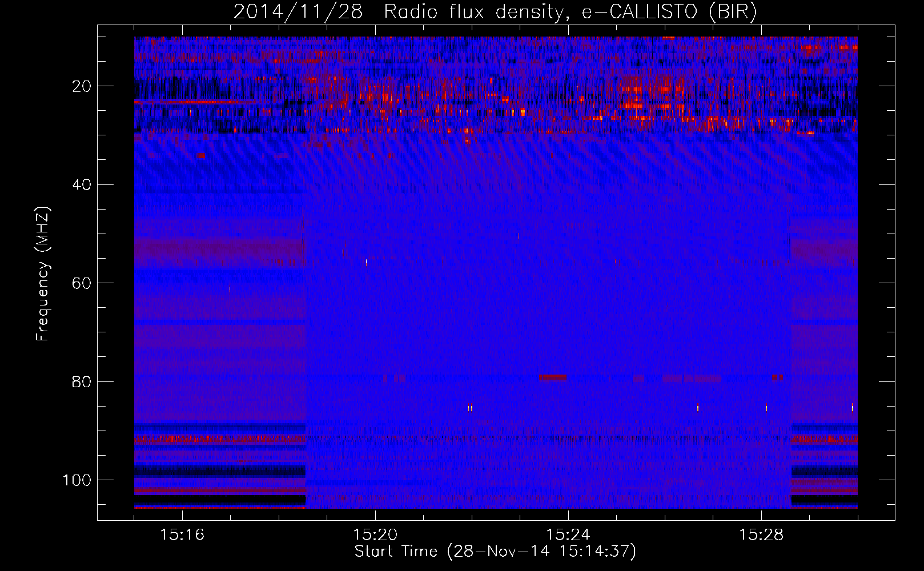Click the 'Start Time (28-Nov-14 15:14:37)' label
This screenshot has height=571, width=924.
(x=495, y=552)
